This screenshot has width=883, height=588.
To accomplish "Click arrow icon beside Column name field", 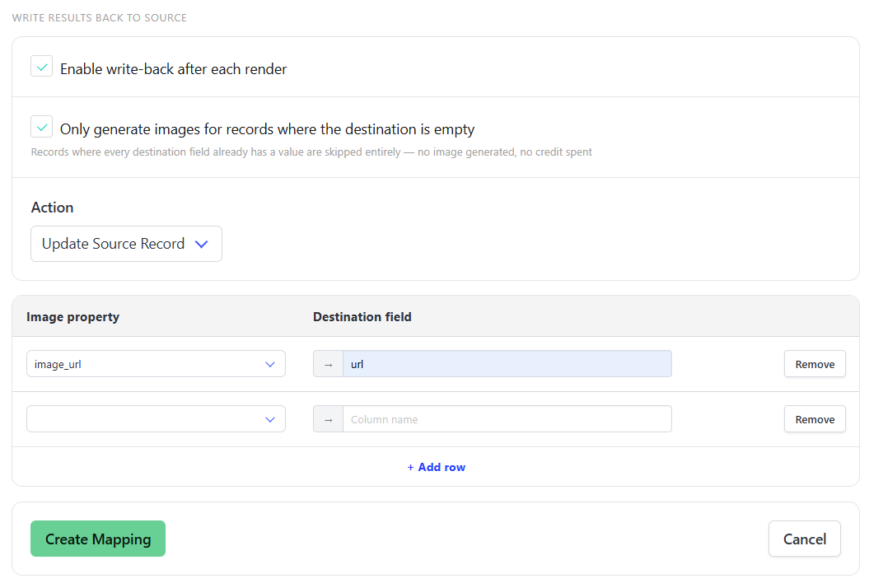I will click(x=329, y=420).
